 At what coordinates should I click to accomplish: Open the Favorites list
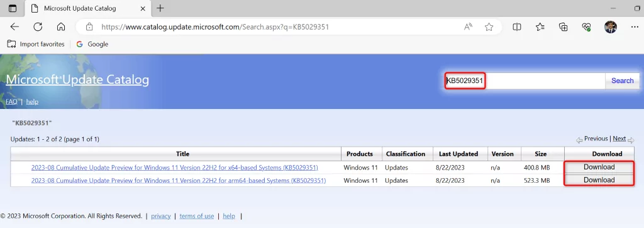[x=540, y=26]
